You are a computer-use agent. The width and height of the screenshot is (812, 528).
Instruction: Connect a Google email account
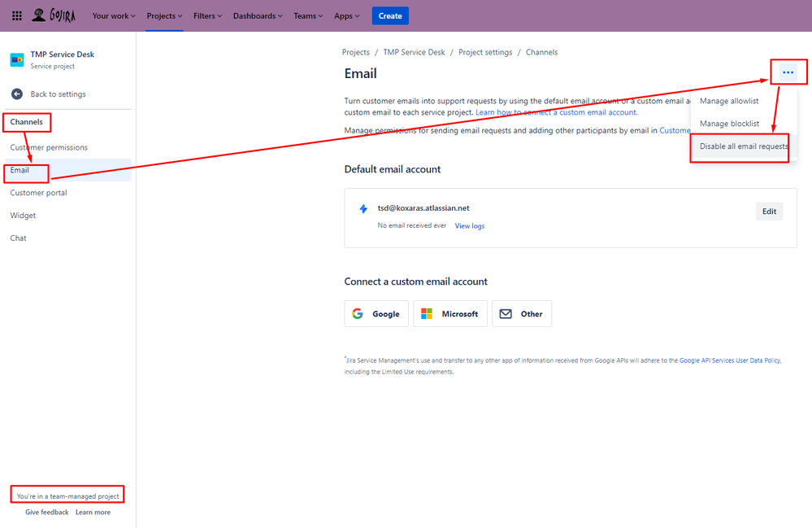click(376, 313)
